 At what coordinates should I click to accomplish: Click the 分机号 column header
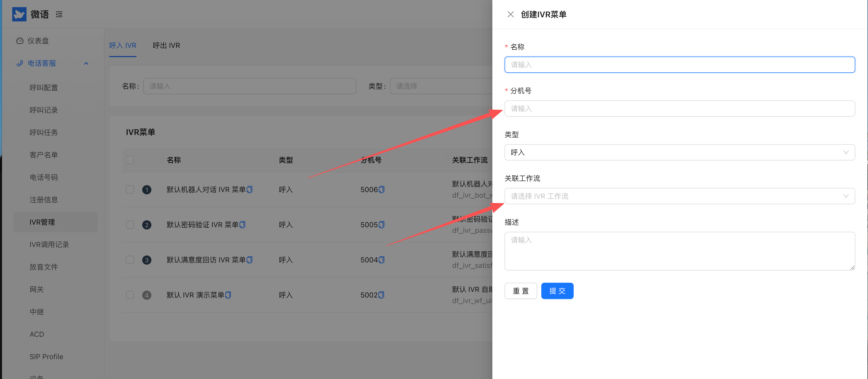coord(371,160)
